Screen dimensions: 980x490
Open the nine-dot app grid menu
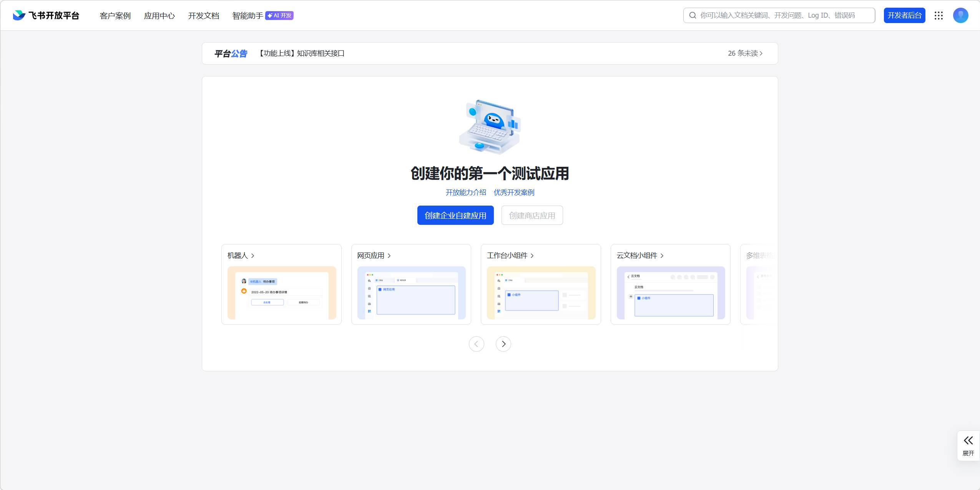pos(938,15)
